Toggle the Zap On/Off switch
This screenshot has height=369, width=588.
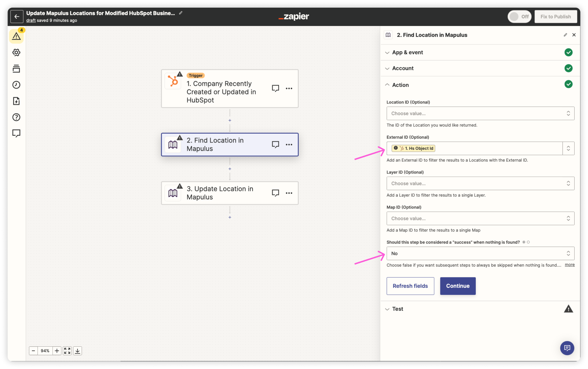click(x=519, y=17)
